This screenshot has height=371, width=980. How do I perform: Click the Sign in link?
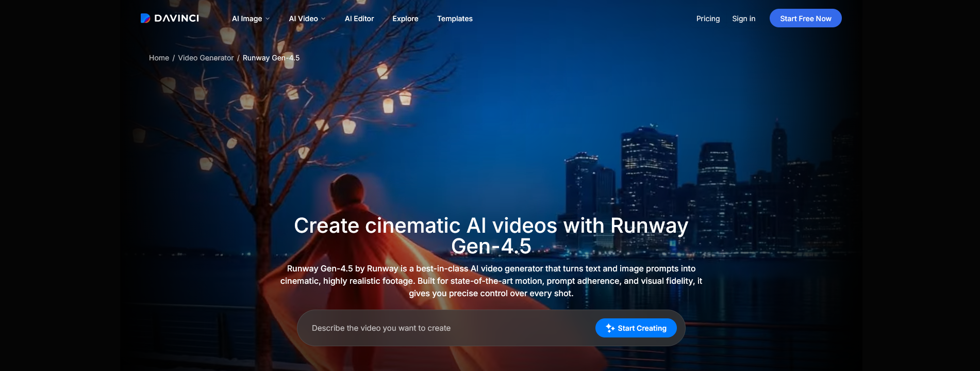(743, 19)
